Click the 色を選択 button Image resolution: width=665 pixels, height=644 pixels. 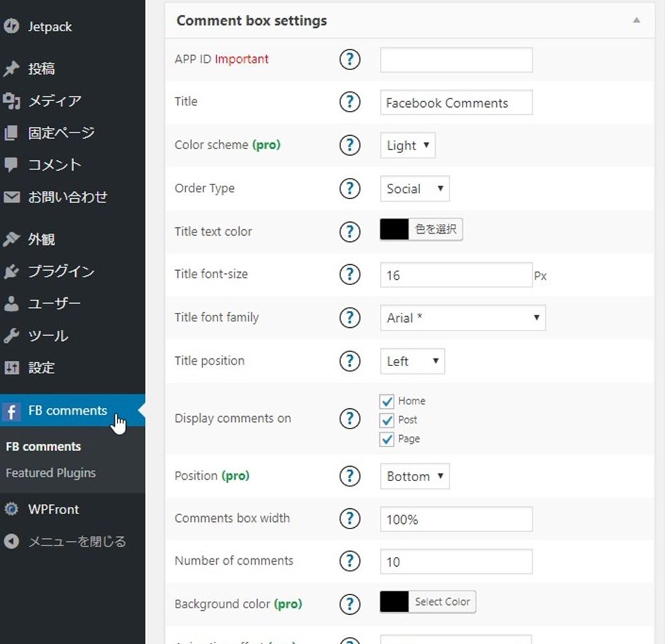[436, 230]
